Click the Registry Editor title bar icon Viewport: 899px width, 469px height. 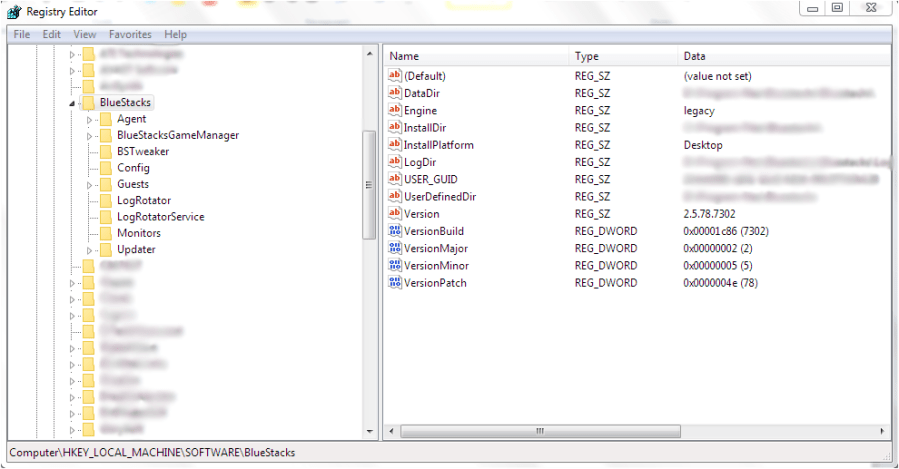point(14,12)
